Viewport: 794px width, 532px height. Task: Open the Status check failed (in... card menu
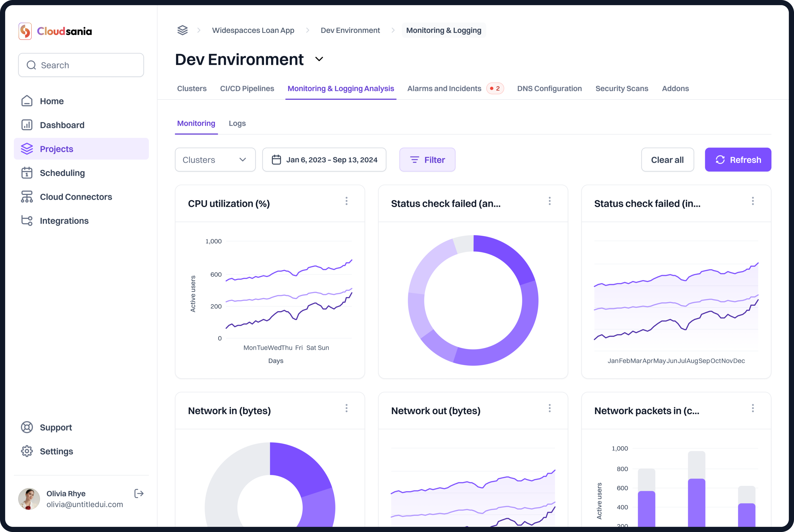753,201
